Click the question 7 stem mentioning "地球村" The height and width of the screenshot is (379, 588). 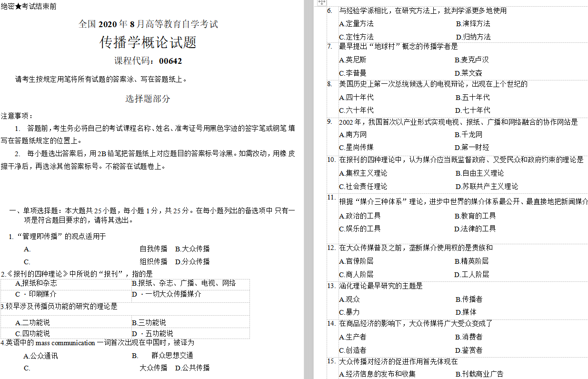(x=399, y=47)
